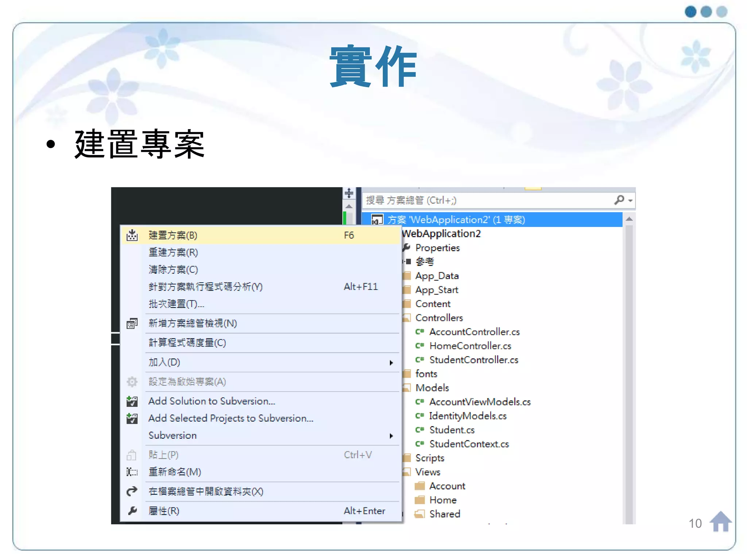Screen dimensions: 747x560
Task: Open StudentController.cs in the tree
Action: click(473, 360)
